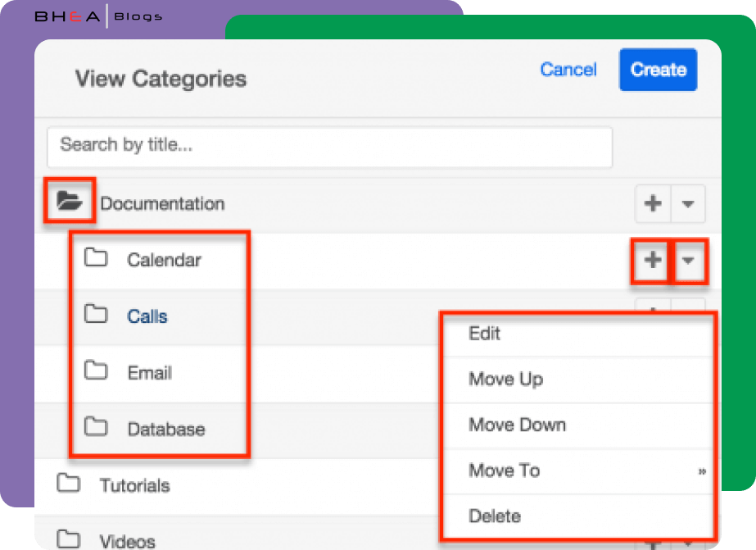This screenshot has height=550, width=756.
Task: Add subcategory with Calendar plus button
Action: click(652, 260)
